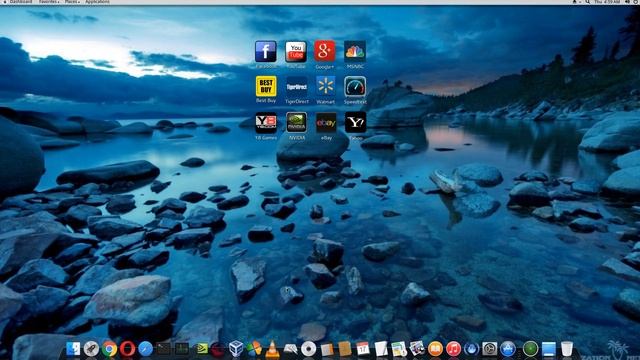Click the volume icon in top bar
The width and height of the screenshot is (640, 360).
tap(627, 2)
